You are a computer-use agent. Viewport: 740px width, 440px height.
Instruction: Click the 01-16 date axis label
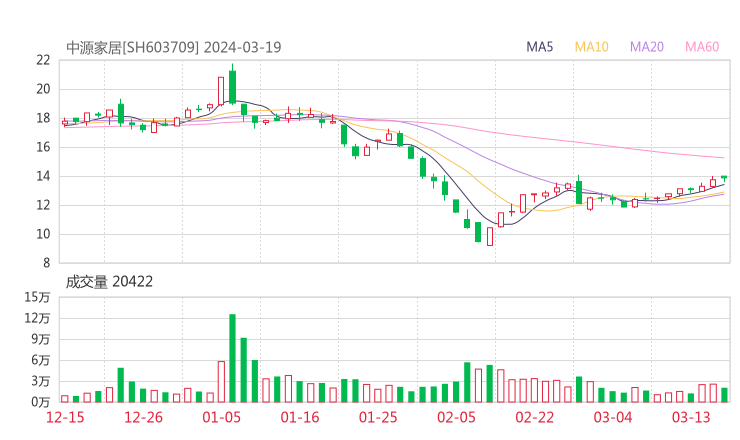point(300,417)
